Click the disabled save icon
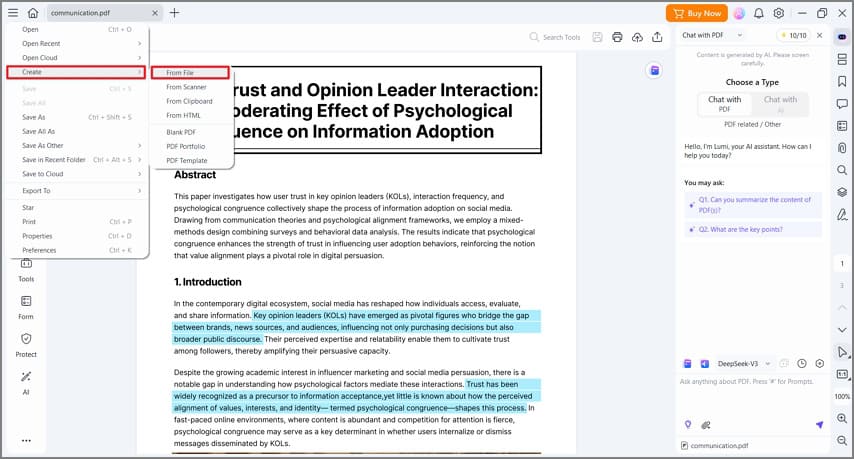 click(597, 37)
